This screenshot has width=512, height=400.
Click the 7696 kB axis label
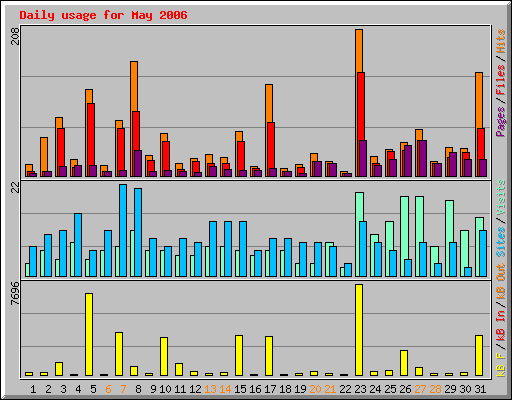[x=15, y=294]
